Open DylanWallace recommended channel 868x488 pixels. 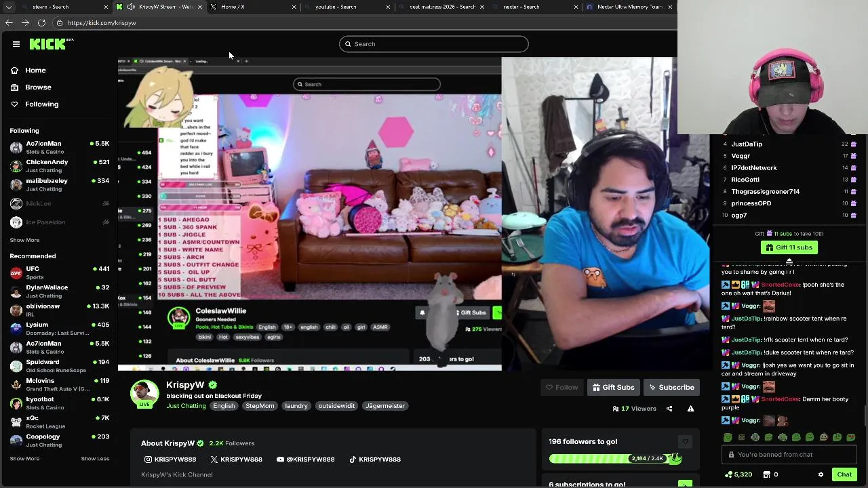[x=59, y=291]
